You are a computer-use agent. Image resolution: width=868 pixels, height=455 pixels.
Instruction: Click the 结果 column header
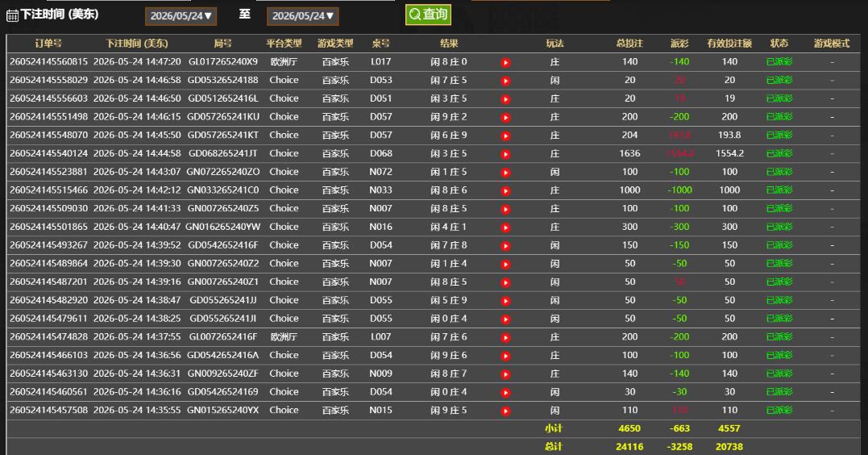(449, 44)
